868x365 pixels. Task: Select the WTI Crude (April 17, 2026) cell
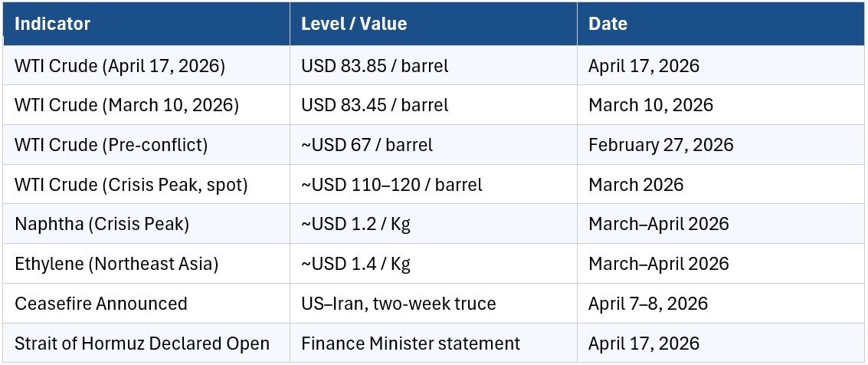point(120,66)
